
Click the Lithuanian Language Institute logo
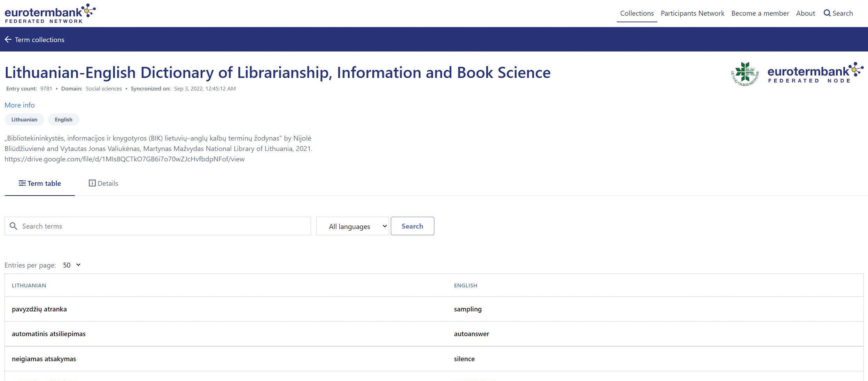(745, 74)
